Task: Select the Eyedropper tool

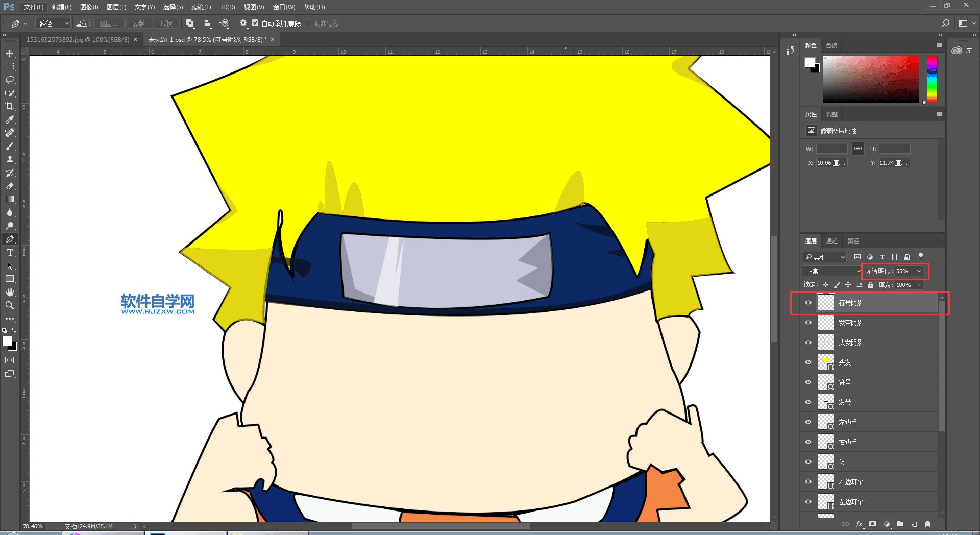Action: tap(10, 119)
